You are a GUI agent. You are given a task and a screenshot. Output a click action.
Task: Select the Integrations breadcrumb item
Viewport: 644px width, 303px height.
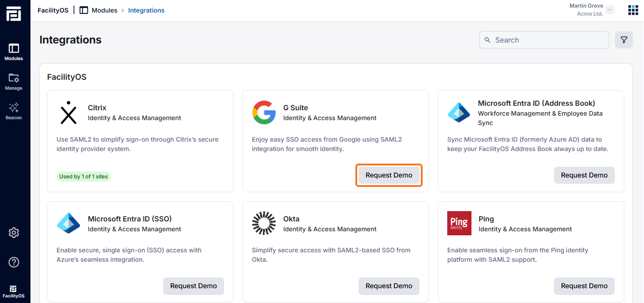pos(146,10)
